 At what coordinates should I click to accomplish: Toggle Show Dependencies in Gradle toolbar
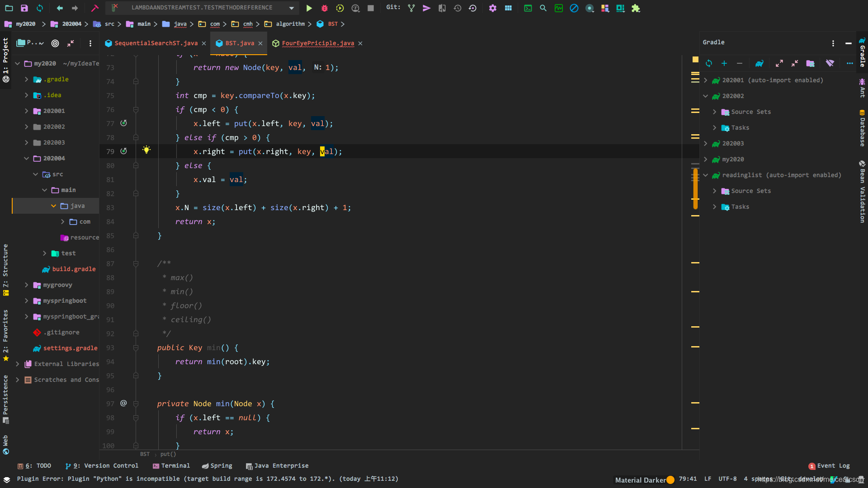coord(810,63)
